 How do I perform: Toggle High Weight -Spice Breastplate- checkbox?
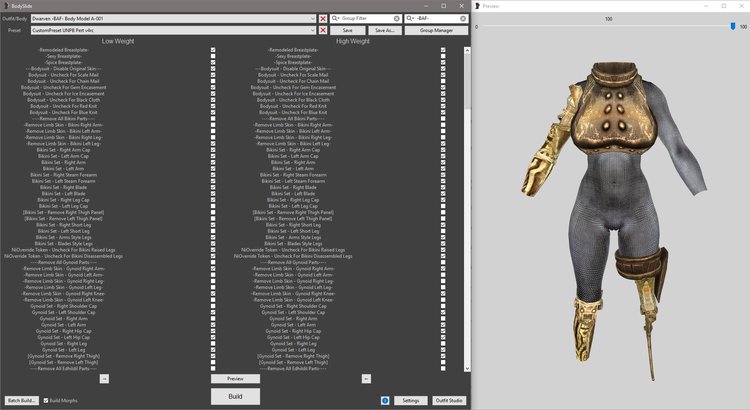pos(443,62)
